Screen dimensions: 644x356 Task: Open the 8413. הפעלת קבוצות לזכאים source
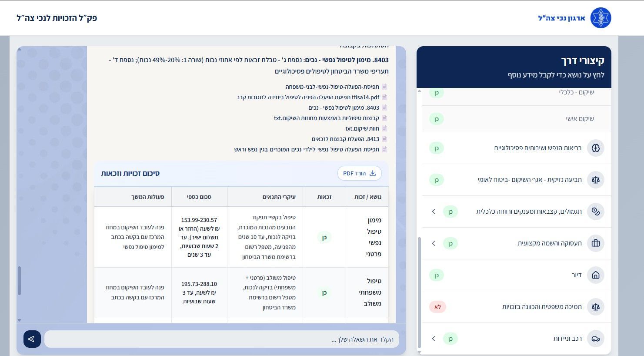pos(345,139)
